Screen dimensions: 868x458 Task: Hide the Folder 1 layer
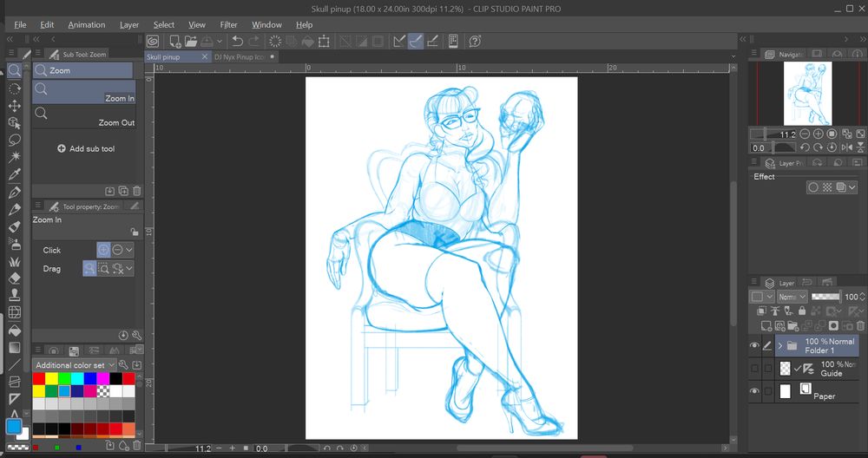754,346
